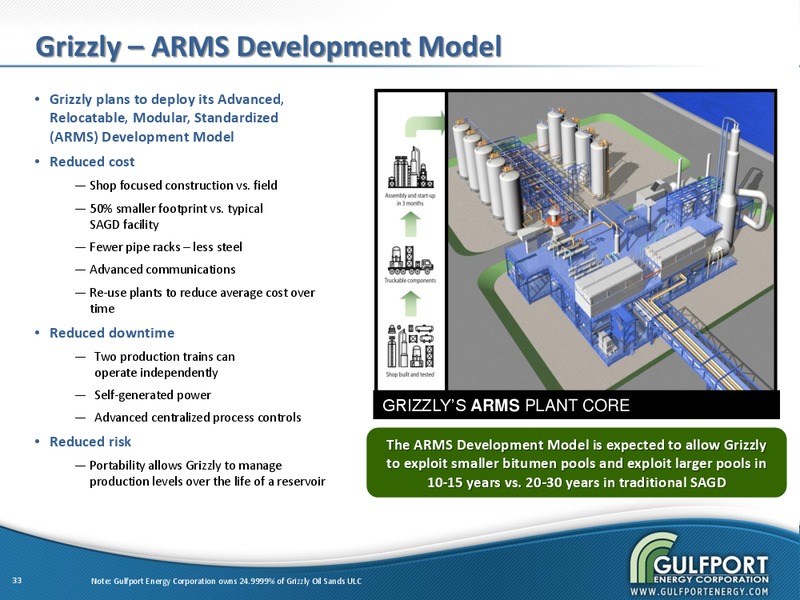Image resolution: width=800 pixels, height=600 pixels.
Task: Click the 3D ARMS plant rendering
Action: point(611,240)
